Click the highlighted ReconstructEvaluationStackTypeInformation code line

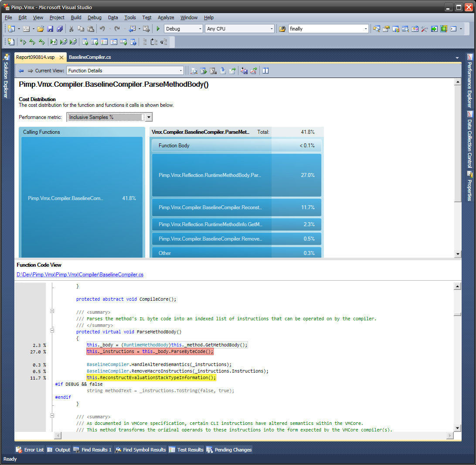tap(151, 377)
